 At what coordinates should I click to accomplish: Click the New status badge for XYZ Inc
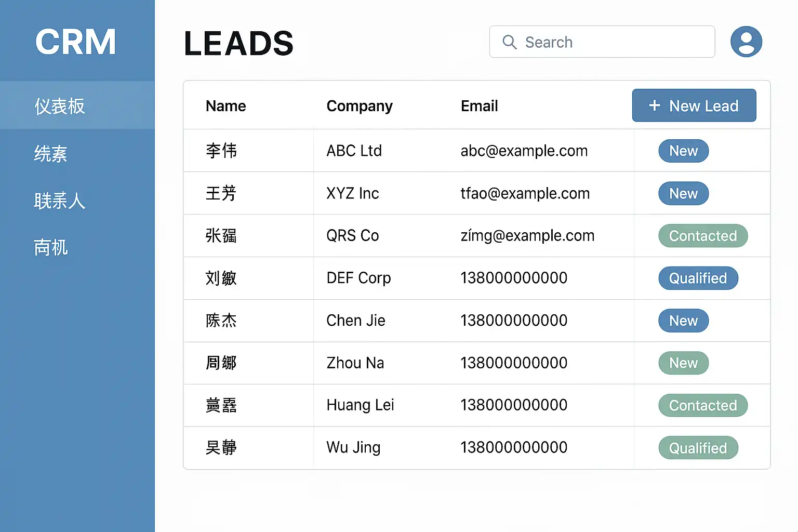pos(684,193)
